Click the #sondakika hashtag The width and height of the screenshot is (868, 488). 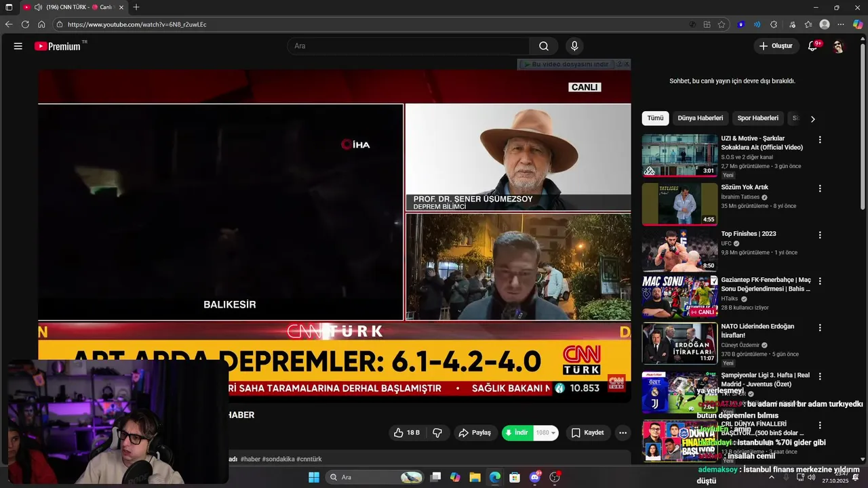[278, 459]
